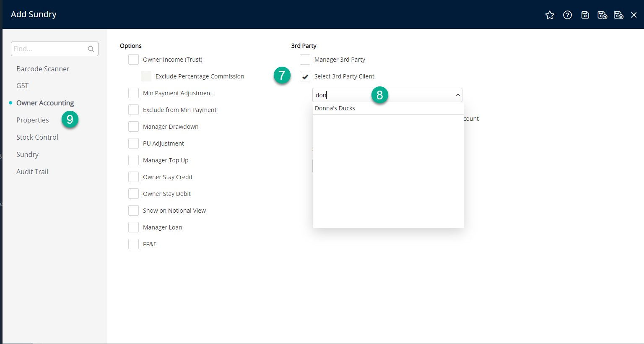Viewport: 644px width, 344px height.
Task: Click the plain save disk icon
Action: (585, 15)
